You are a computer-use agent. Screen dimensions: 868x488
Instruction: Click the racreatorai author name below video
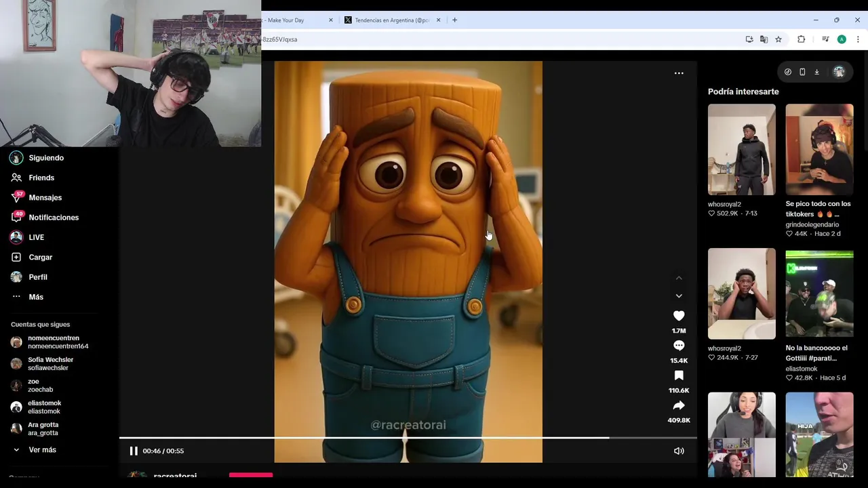tap(175, 476)
